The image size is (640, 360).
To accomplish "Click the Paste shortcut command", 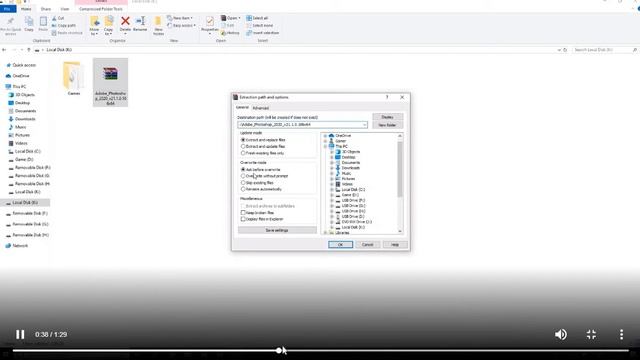I will [67, 33].
